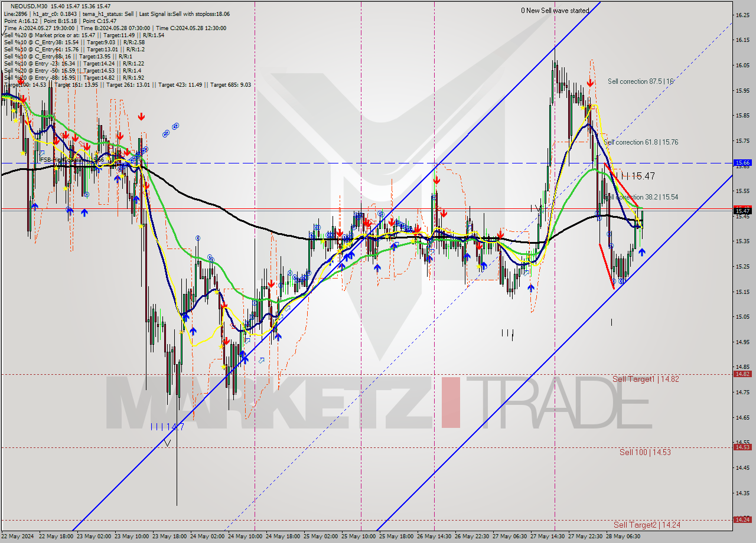Click the 'Target100: 14.53' targets line
756x543 pixels.
(127, 84)
